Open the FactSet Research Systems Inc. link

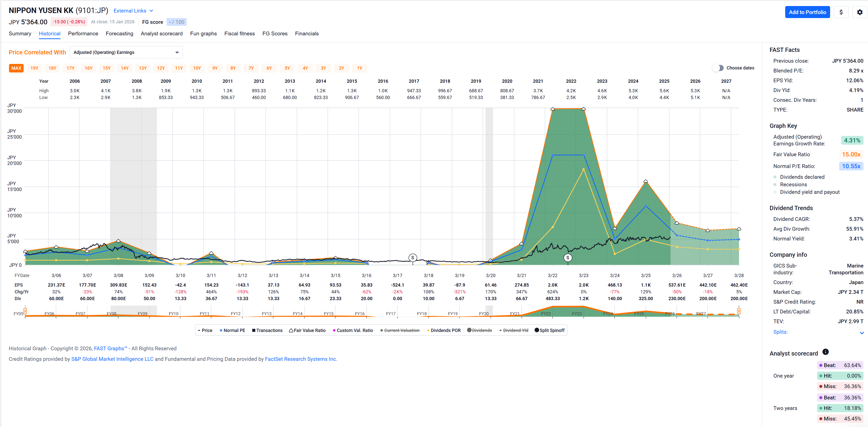point(301,359)
